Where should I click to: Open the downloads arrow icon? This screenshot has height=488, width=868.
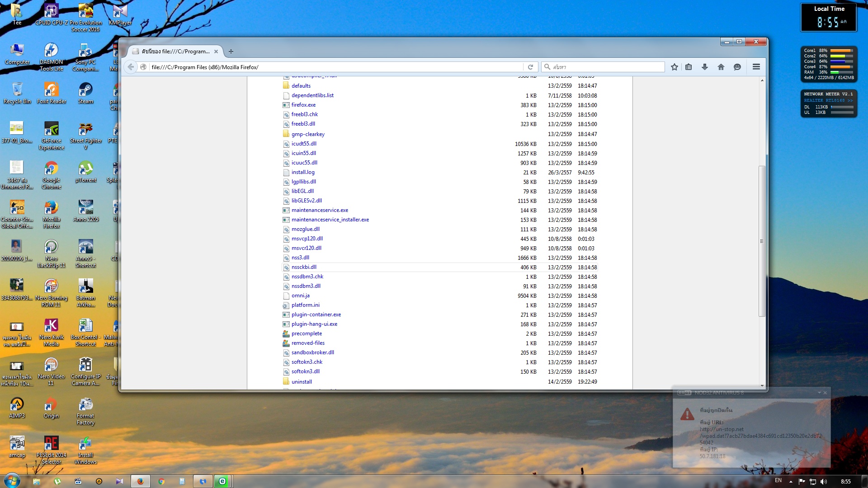(x=705, y=67)
